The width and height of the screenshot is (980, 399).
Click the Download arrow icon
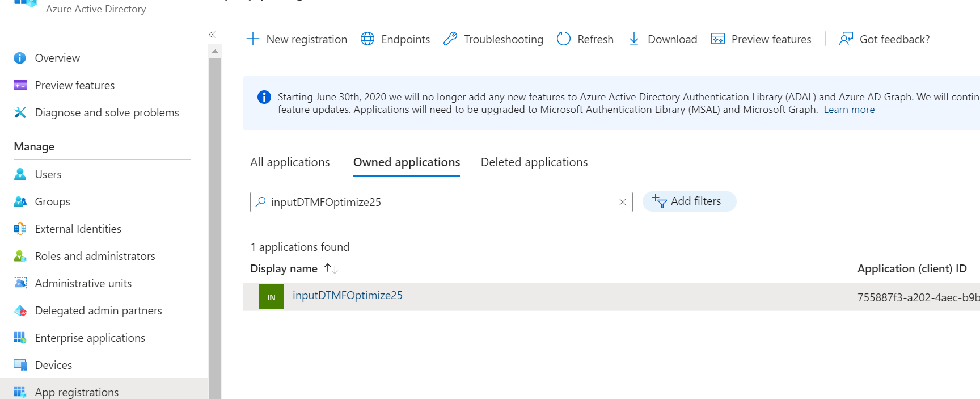[634, 39]
